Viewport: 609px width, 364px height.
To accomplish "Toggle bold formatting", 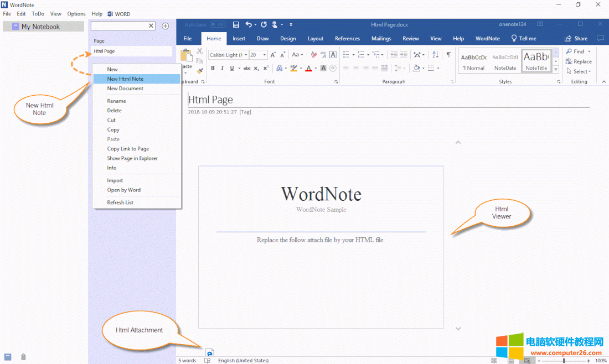I will [213, 68].
